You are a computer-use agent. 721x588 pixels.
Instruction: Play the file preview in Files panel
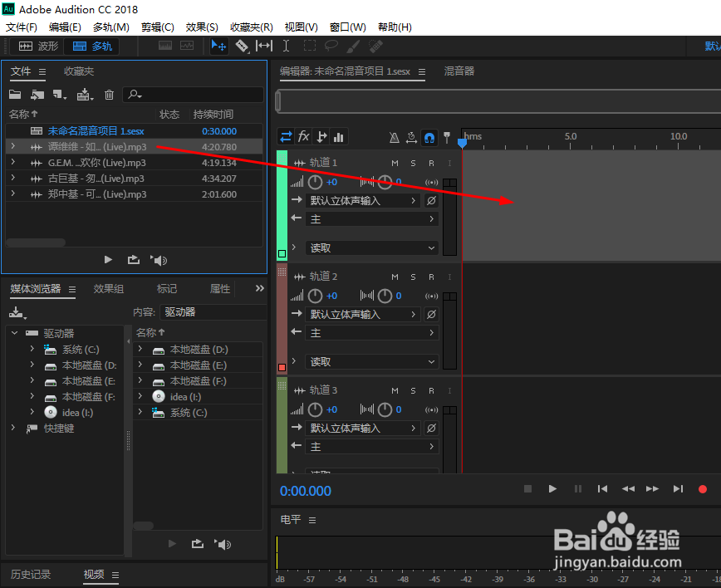(108, 260)
